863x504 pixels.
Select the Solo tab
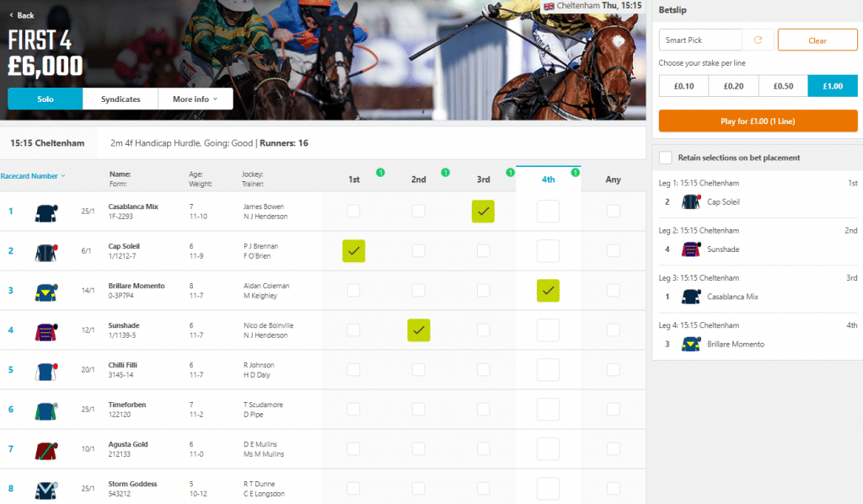(x=44, y=98)
